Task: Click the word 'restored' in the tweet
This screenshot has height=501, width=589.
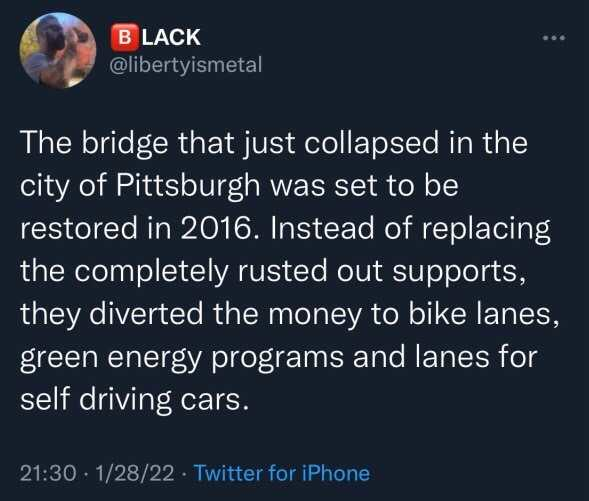Action: click(x=79, y=228)
